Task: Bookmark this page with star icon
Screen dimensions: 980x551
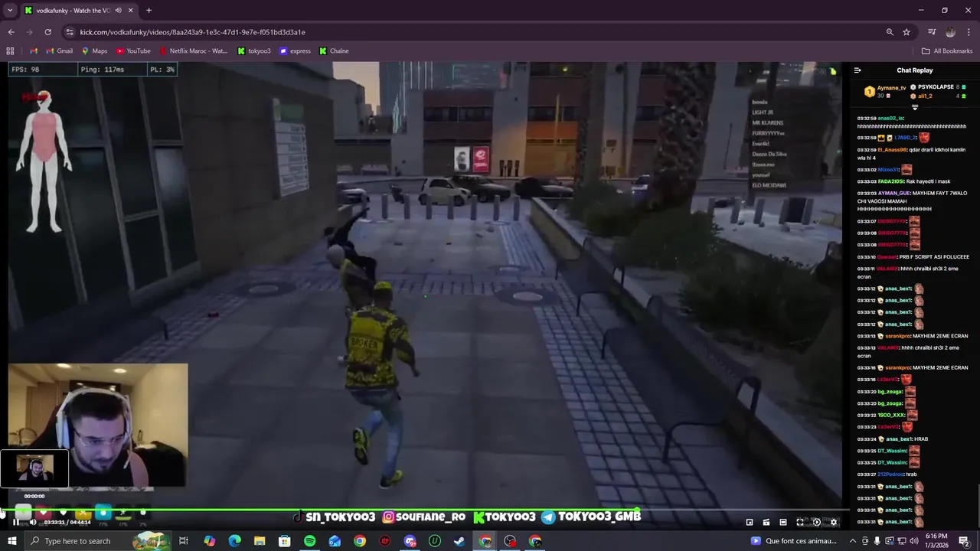Action: coord(906,32)
